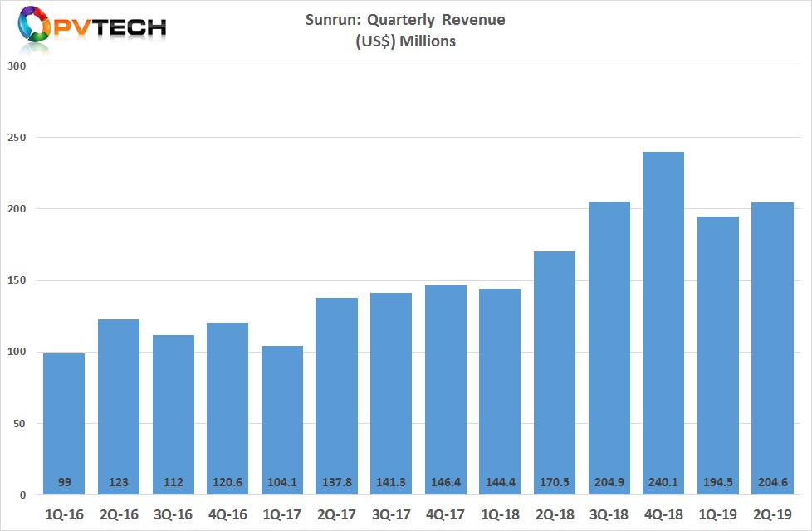Select the 1Q-19 x-axis label

coord(717,514)
